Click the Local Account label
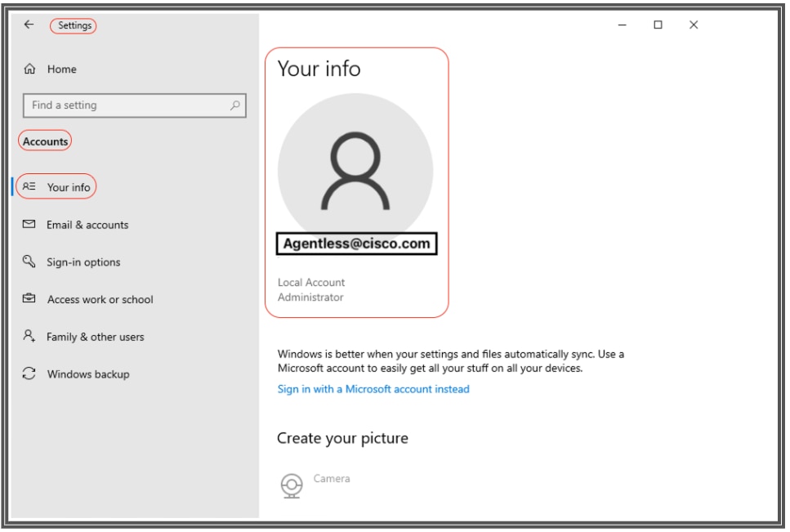 pos(311,282)
